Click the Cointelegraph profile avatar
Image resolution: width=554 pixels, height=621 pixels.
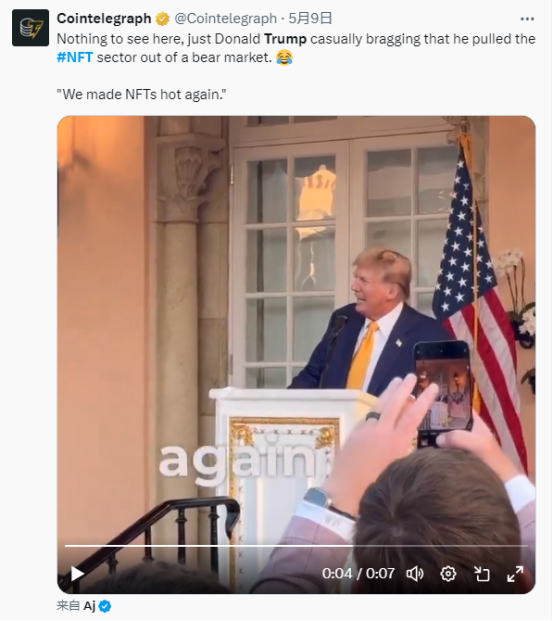coord(30,28)
